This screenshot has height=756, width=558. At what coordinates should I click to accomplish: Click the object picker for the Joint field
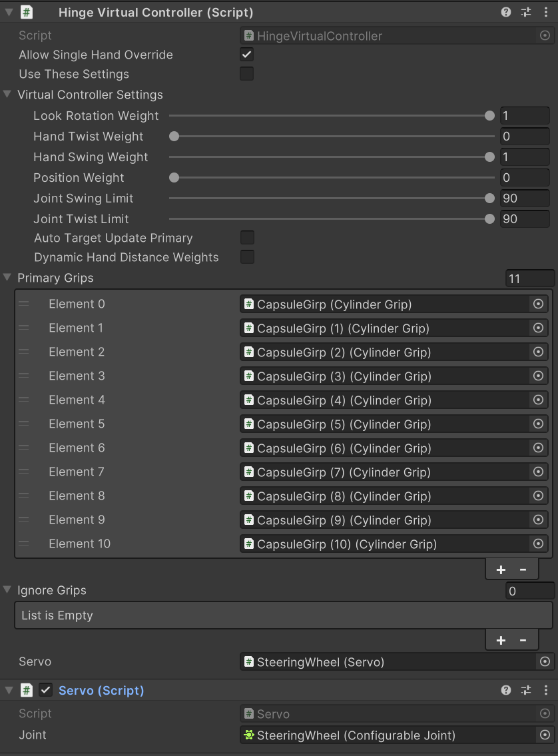tap(545, 735)
